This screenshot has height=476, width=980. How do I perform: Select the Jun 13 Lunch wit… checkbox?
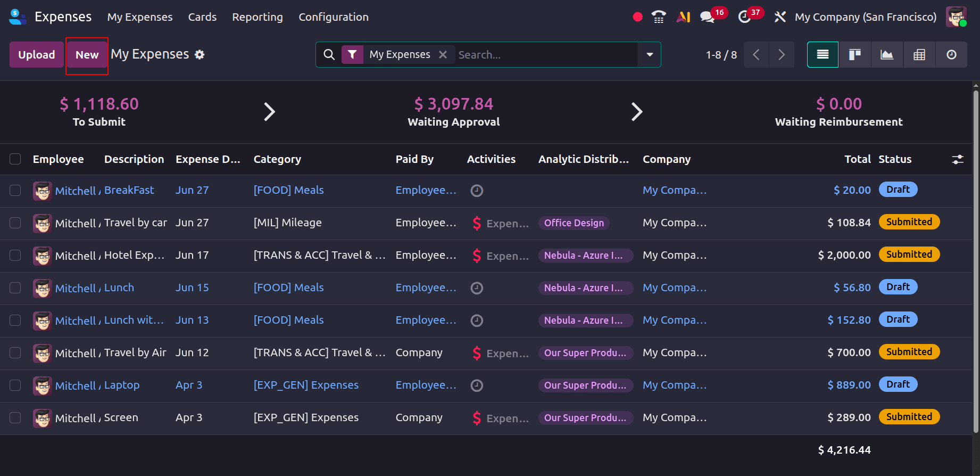(15, 321)
